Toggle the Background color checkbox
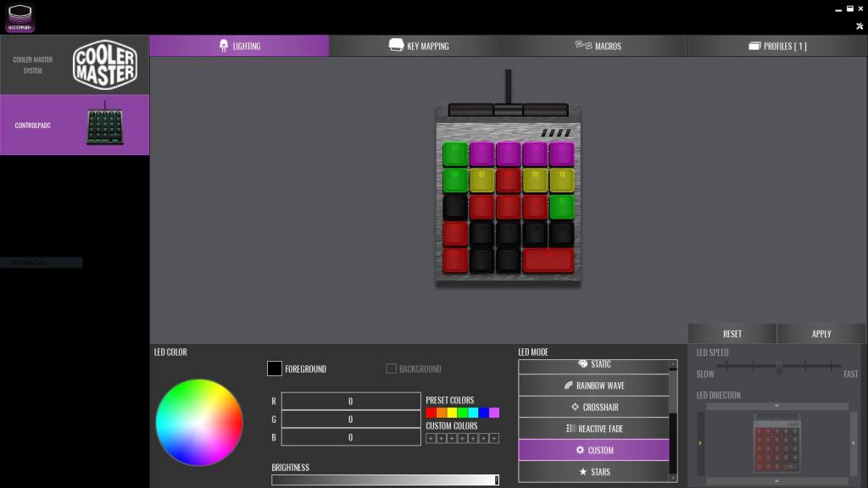 391,369
